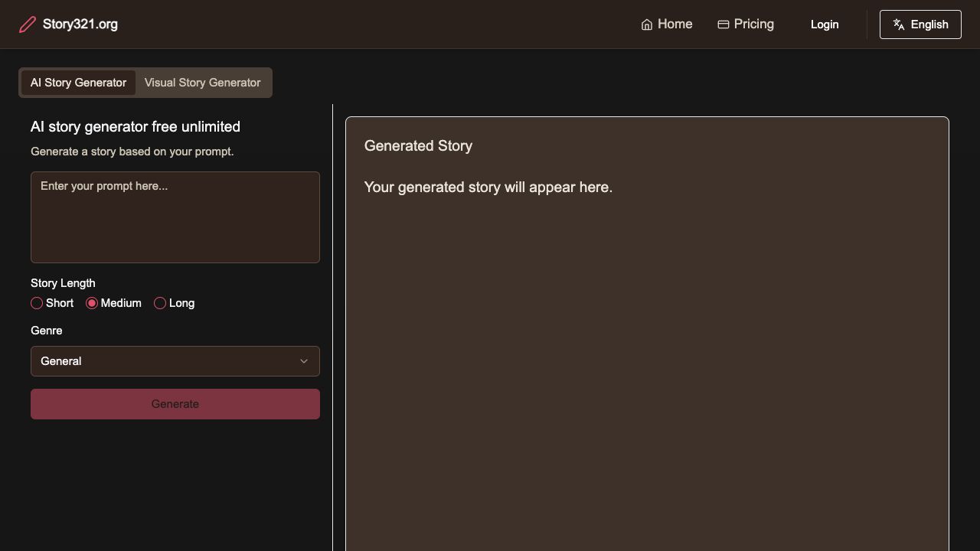Switch to the AI Story Generator tab
The image size is (980, 551).
pos(78,83)
